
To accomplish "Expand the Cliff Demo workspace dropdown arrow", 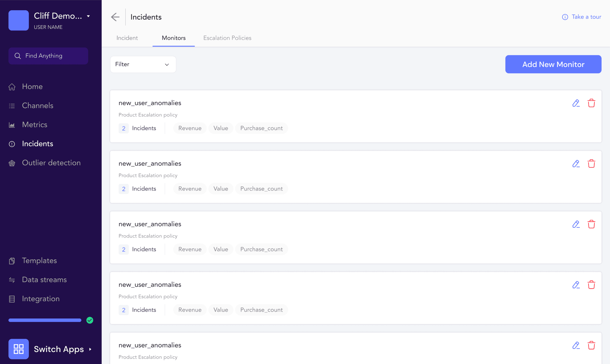I will point(88,16).
